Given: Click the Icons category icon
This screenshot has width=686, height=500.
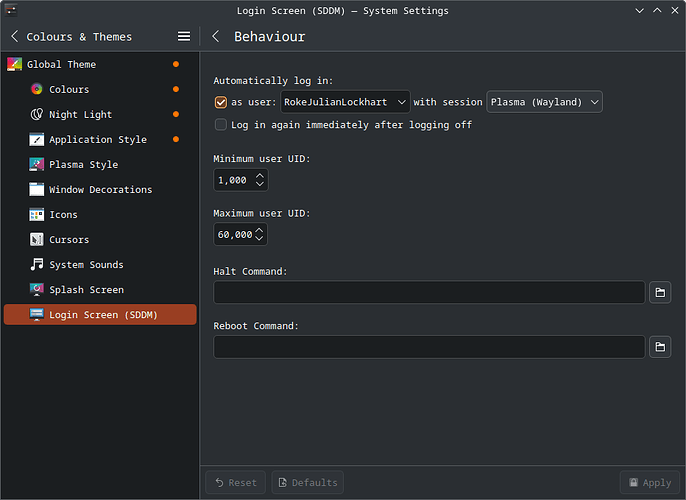Looking at the screenshot, I should (37, 215).
